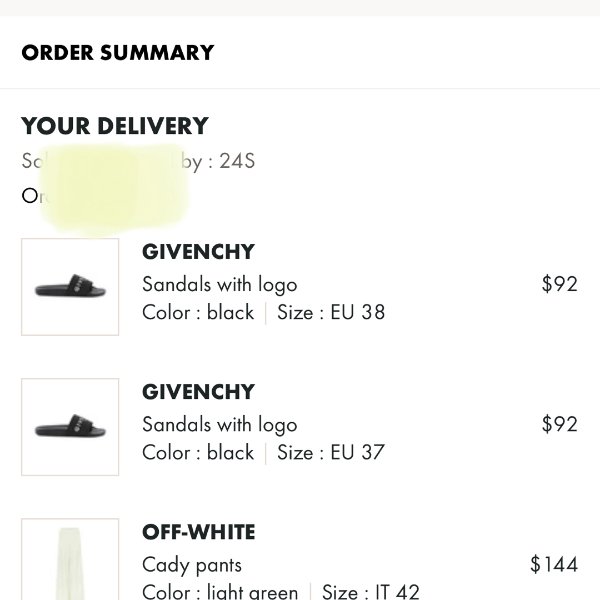Click GIVENCHY brand of the EU 38 item
The width and height of the screenshot is (600, 600).
click(x=198, y=252)
